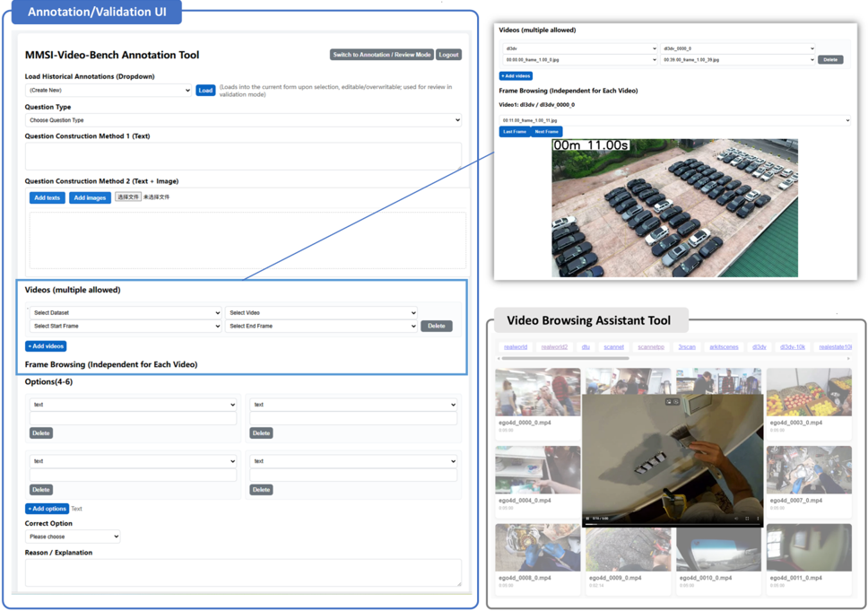Open the 00:39:00_frame_1.00_39.jpg end frame dropdown

(x=738, y=60)
